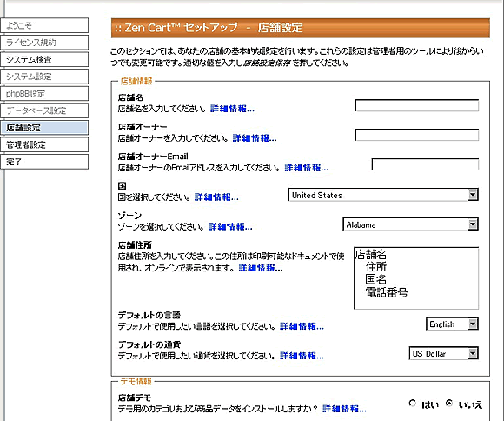Open 詳細情報 link for 国
Viewport: 504px width, 421px height.
pos(216,197)
